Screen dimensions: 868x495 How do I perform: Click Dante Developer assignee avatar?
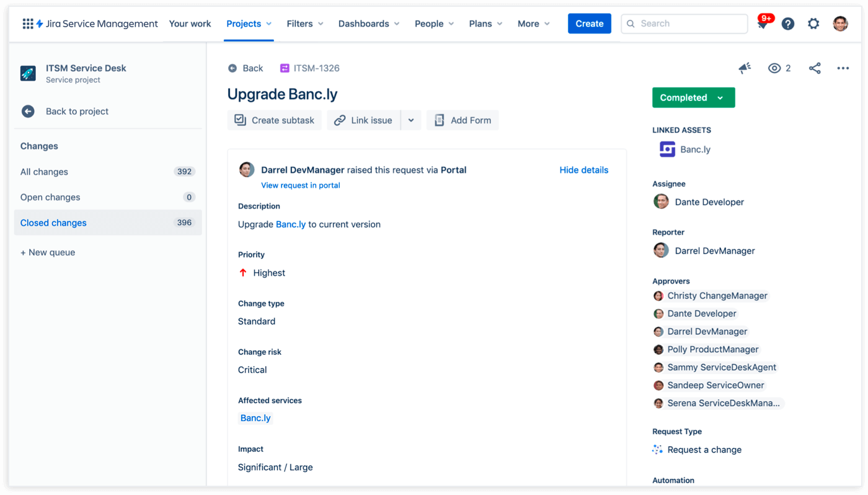pyautogui.click(x=661, y=202)
